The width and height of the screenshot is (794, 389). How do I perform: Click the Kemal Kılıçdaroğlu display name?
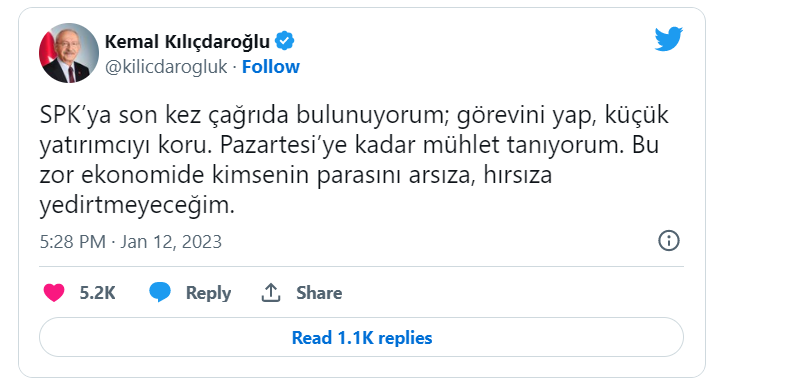pos(187,42)
